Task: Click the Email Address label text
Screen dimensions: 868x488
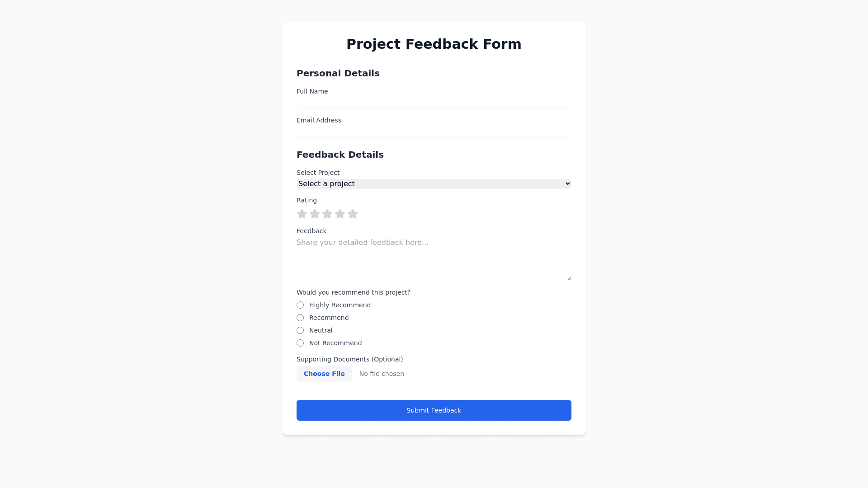Action: click(x=319, y=120)
